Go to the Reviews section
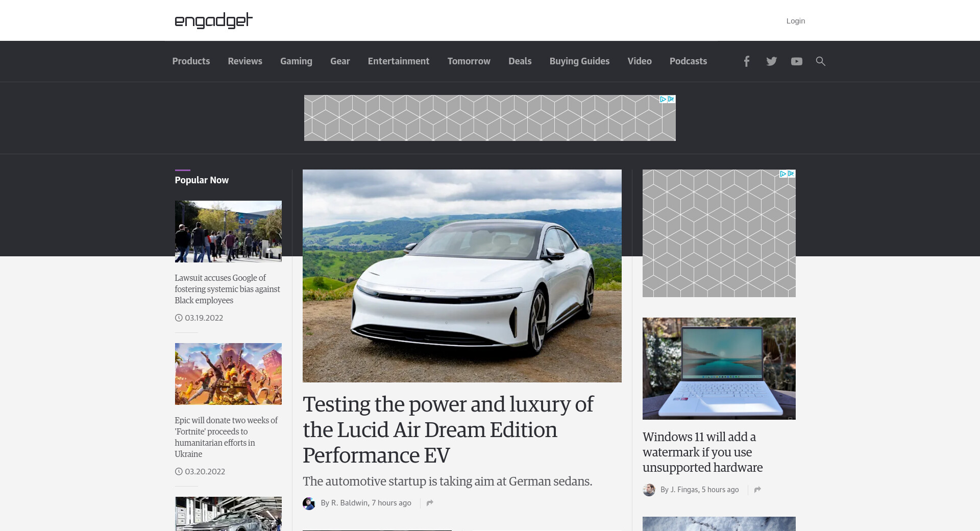The height and width of the screenshot is (531, 980). point(245,61)
